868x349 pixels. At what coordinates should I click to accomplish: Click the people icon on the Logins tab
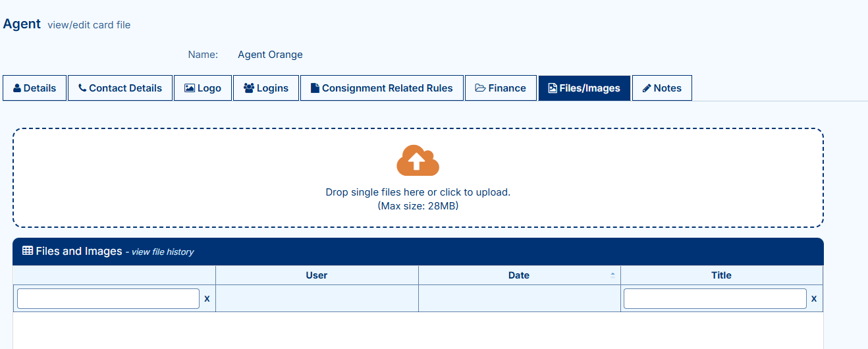[x=249, y=88]
